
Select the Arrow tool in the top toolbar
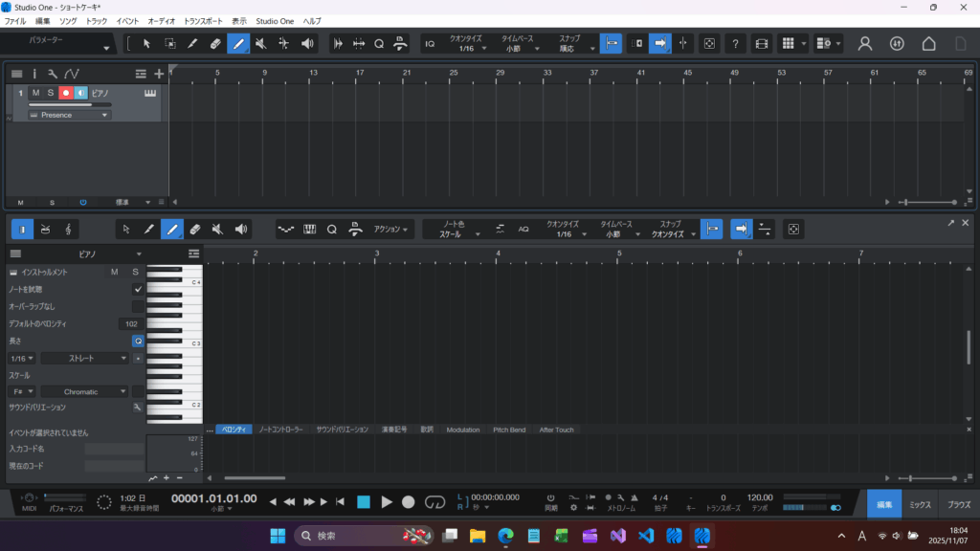tap(146, 43)
